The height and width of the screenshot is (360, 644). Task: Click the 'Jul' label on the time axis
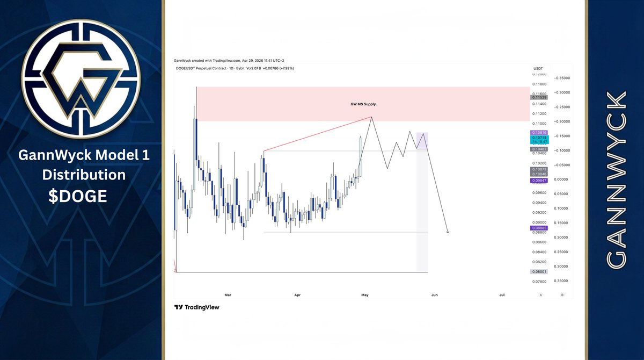[x=502, y=294]
